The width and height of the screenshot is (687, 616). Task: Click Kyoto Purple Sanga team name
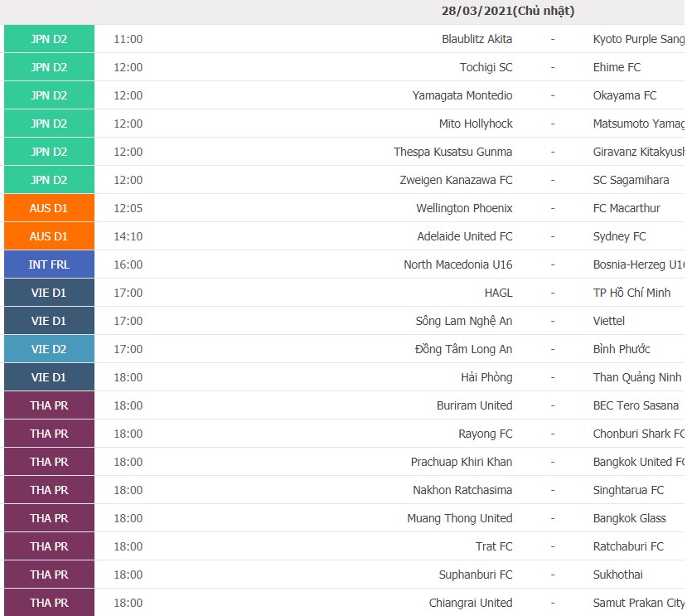pos(638,39)
